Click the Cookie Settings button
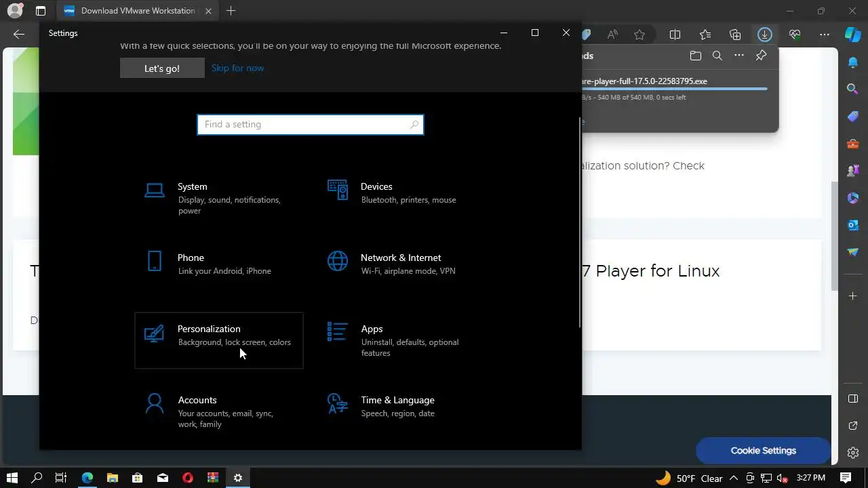Viewport: 868px width, 488px height. coord(764,451)
